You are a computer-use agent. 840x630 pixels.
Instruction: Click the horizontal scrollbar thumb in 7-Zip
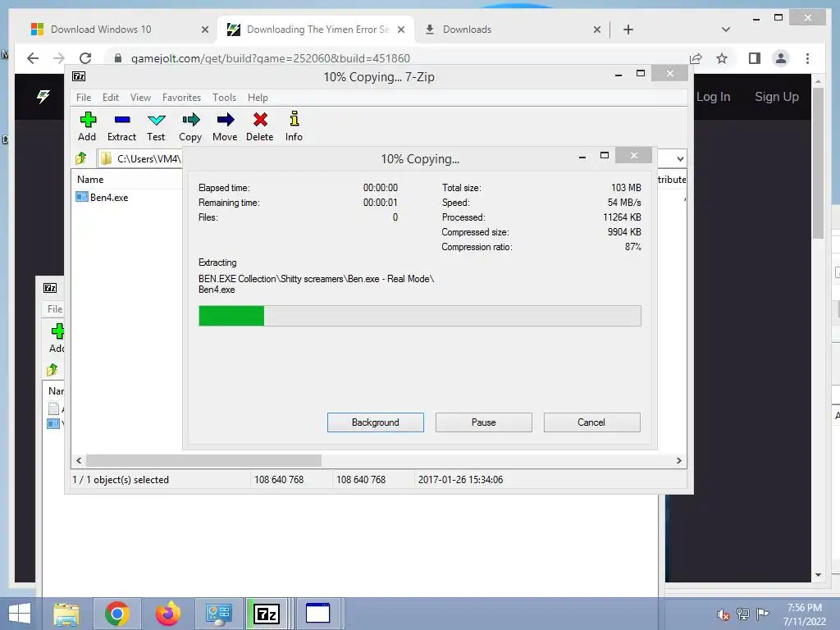pyautogui.click(x=203, y=461)
